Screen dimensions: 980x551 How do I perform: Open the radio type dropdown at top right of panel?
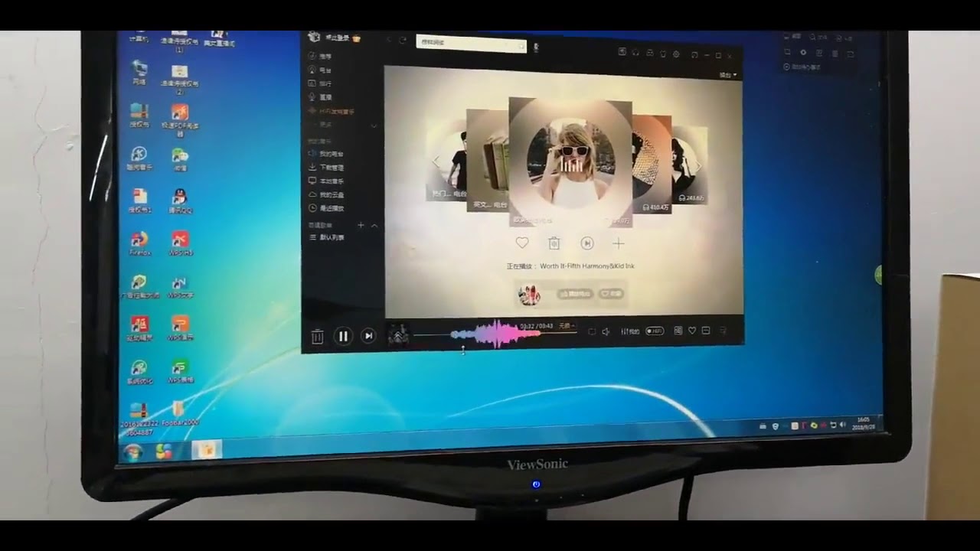click(728, 75)
